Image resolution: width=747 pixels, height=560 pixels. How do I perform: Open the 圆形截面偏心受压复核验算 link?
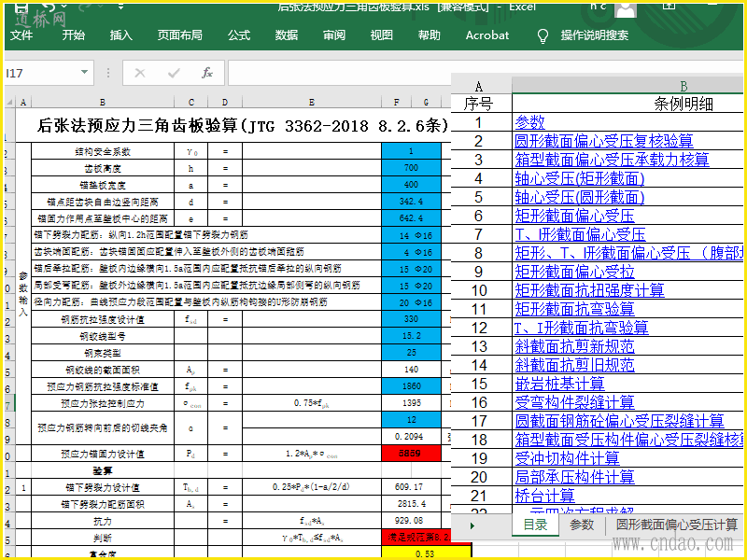pyautogui.click(x=603, y=141)
